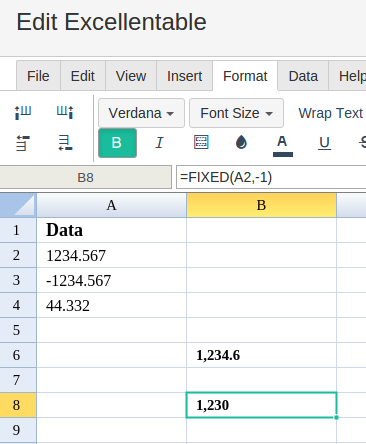This screenshot has height=444, width=366.
Task: Select the cell showing 1,234.6
Action: coord(261,355)
